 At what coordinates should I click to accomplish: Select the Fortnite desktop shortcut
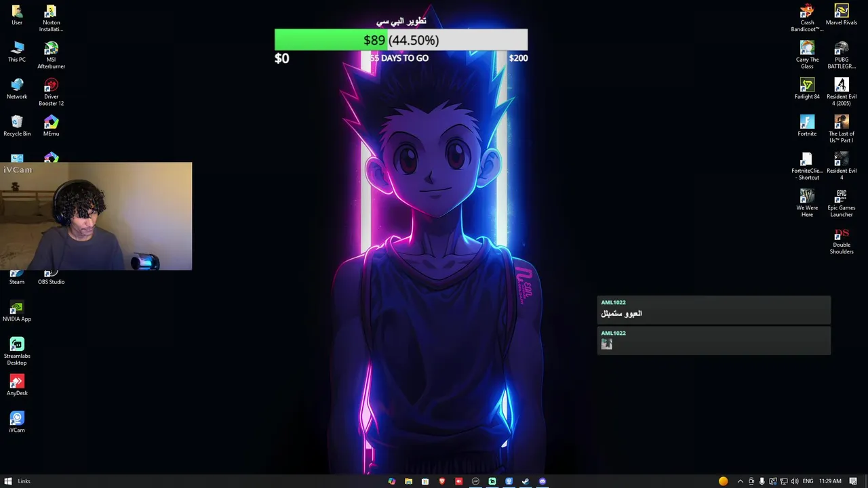807,127
